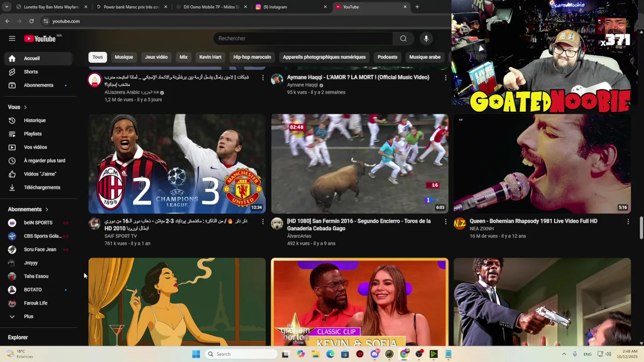This screenshot has width=644, height=362.
Task: Open the tab search dropdown arrow
Action: pos(7,7)
